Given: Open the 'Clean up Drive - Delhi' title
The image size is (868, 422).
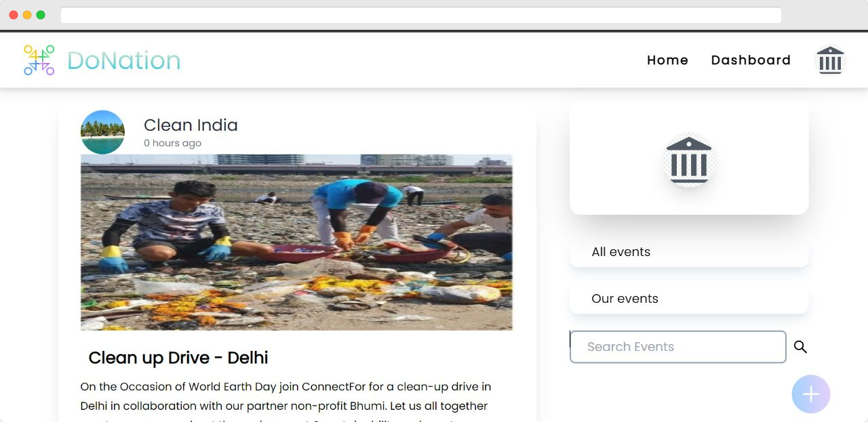Looking at the screenshot, I should (178, 358).
